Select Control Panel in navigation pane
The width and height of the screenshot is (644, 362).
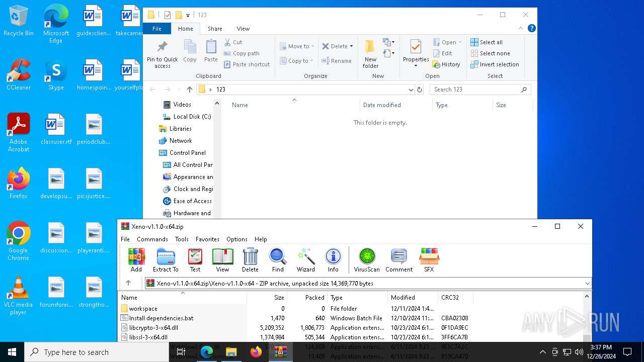[x=183, y=153]
